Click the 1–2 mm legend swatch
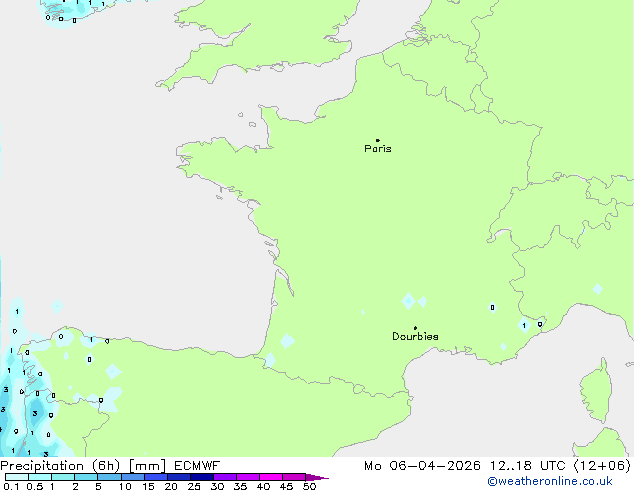This screenshot has width=634, height=490. tap(63, 477)
